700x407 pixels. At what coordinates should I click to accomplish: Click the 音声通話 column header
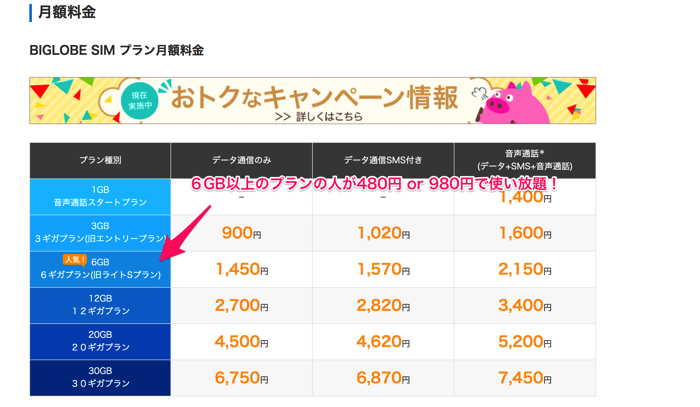(x=525, y=160)
